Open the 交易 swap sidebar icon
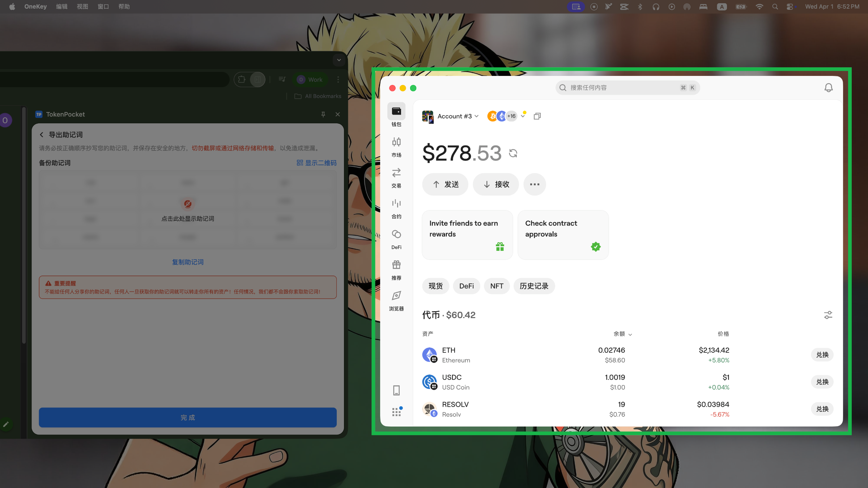 click(396, 173)
